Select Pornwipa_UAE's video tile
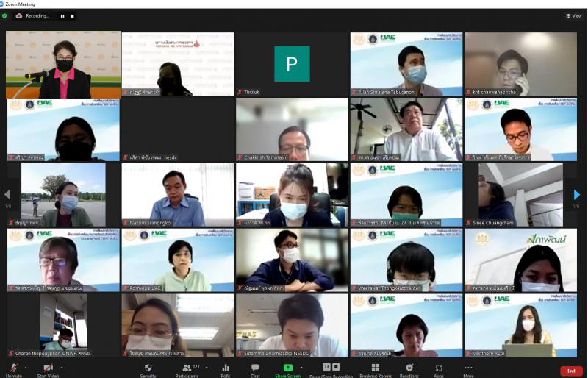Image resolution: width=588 pixels, height=378 pixels. [x=178, y=260]
